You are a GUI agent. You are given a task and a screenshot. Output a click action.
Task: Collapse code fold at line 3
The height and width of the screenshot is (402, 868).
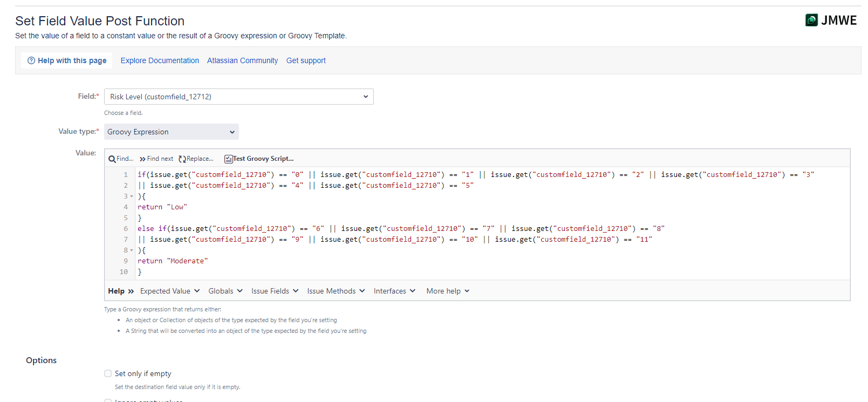click(131, 196)
